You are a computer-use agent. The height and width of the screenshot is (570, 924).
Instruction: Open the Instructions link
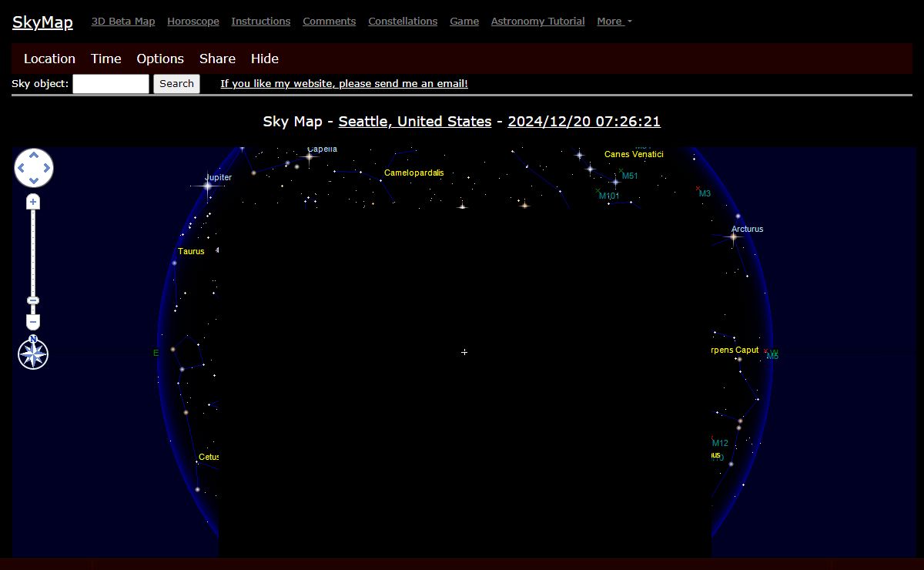[261, 22]
